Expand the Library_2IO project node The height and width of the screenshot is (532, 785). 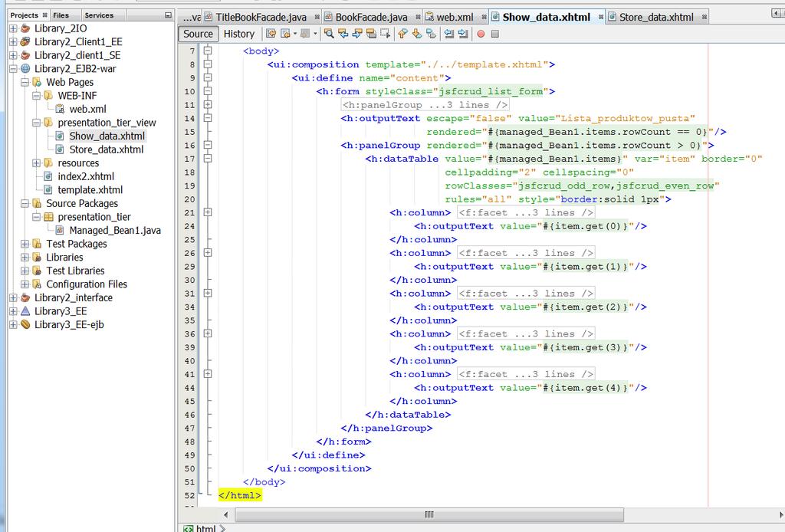14,28
